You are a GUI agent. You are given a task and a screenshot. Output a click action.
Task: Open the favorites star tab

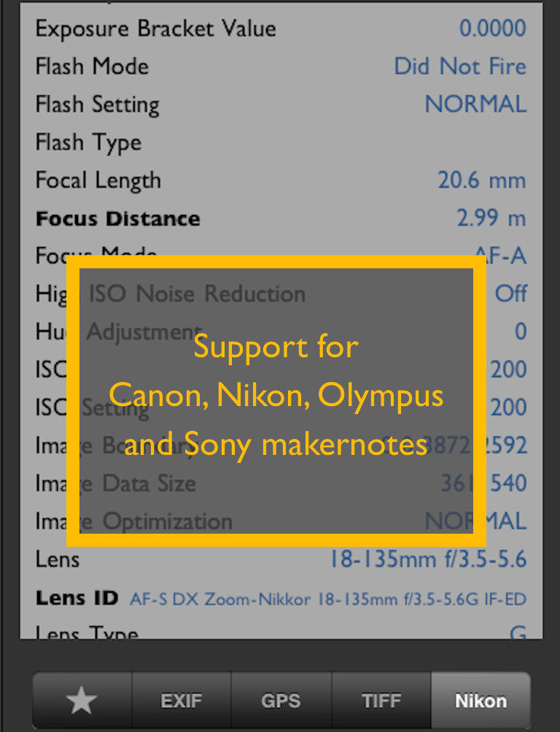tap(82, 700)
